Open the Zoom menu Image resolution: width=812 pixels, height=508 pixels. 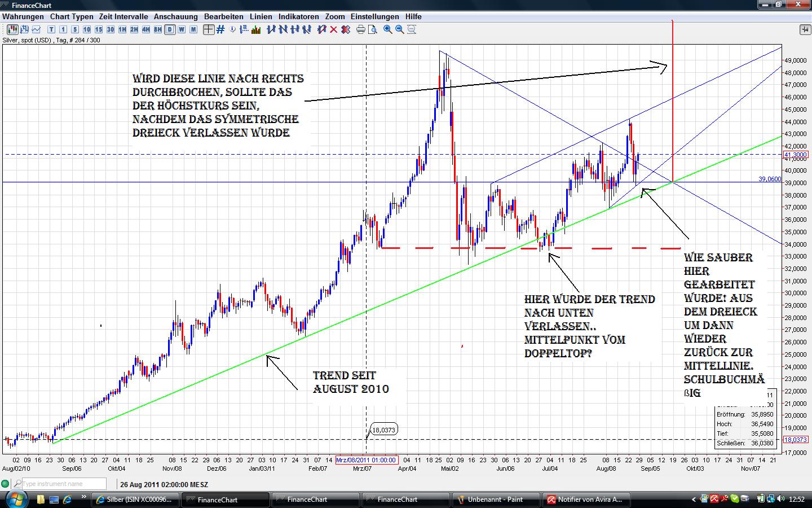point(335,16)
